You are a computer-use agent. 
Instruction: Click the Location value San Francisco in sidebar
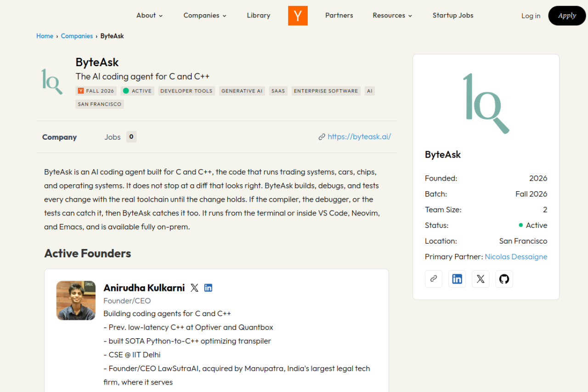[x=523, y=241]
